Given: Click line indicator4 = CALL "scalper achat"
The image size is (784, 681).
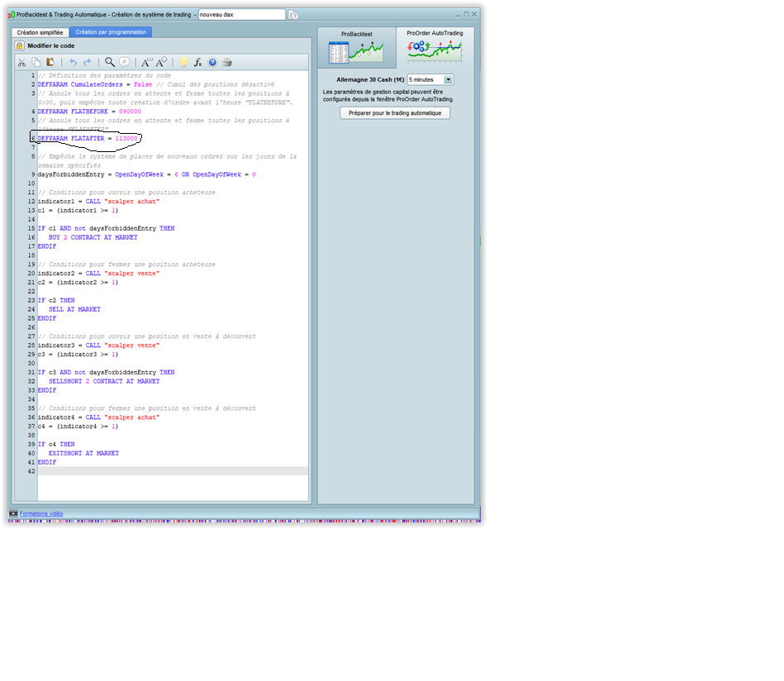Looking at the screenshot, I should [98, 417].
